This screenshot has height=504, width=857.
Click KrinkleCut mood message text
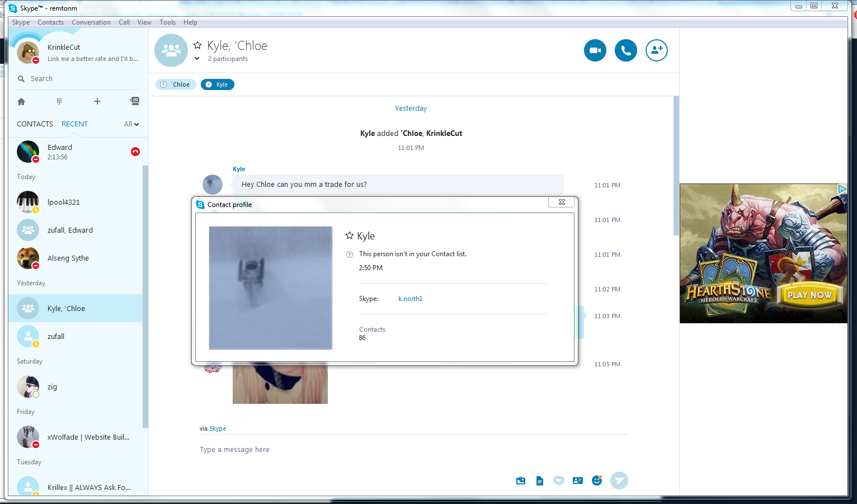pos(93,59)
